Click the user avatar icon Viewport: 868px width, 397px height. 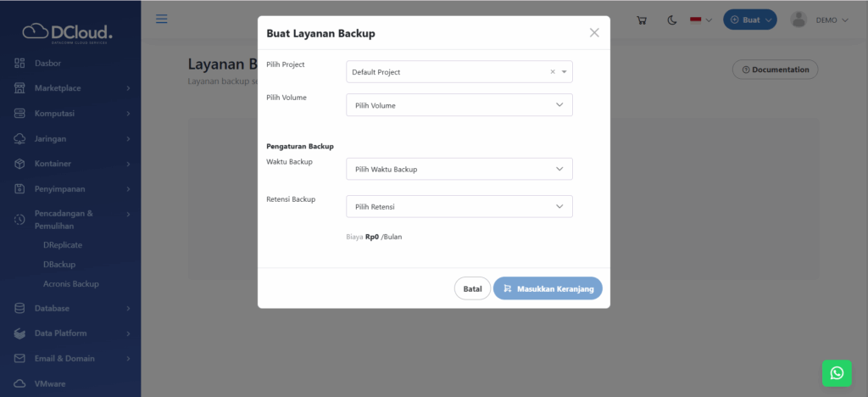798,20
